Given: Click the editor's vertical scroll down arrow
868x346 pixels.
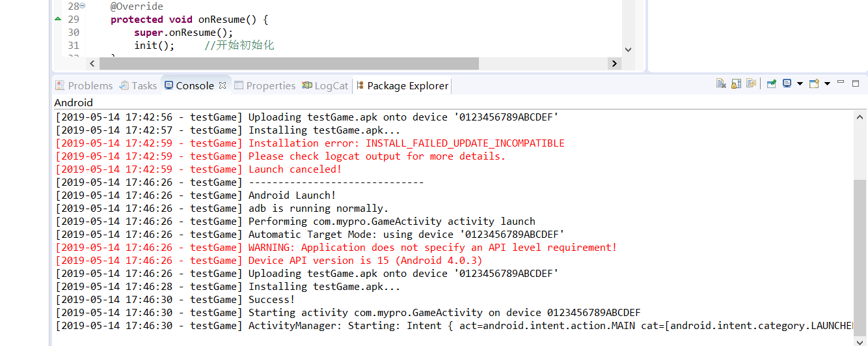Looking at the screenshot, I should [628, 49].
